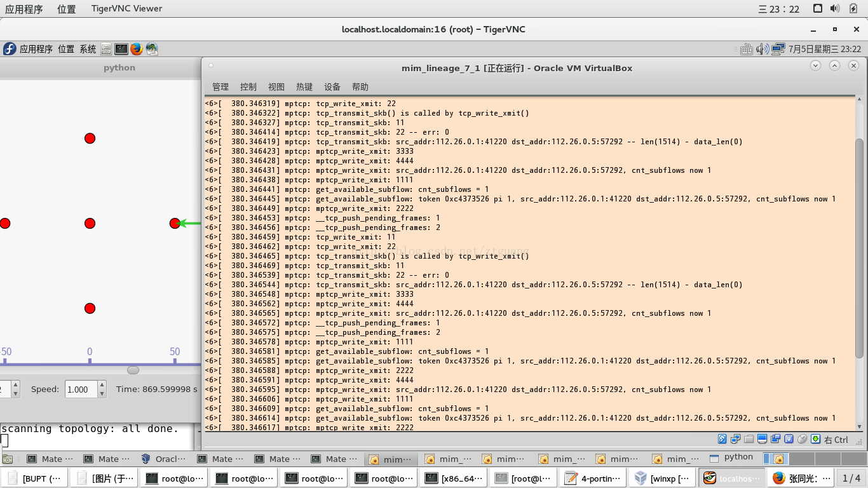
Task: Click the 1 / 4 workspace indicator
Action: [851, 478]
